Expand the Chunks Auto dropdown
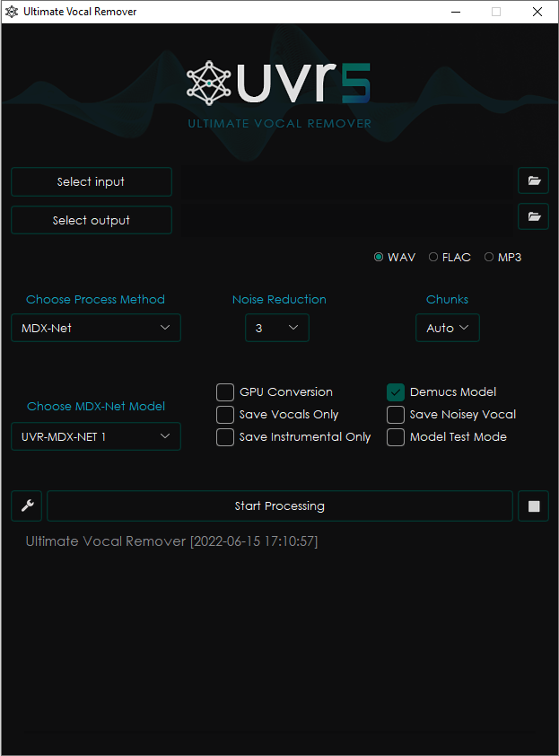This screenshot has width=559, height=756. 448,328
